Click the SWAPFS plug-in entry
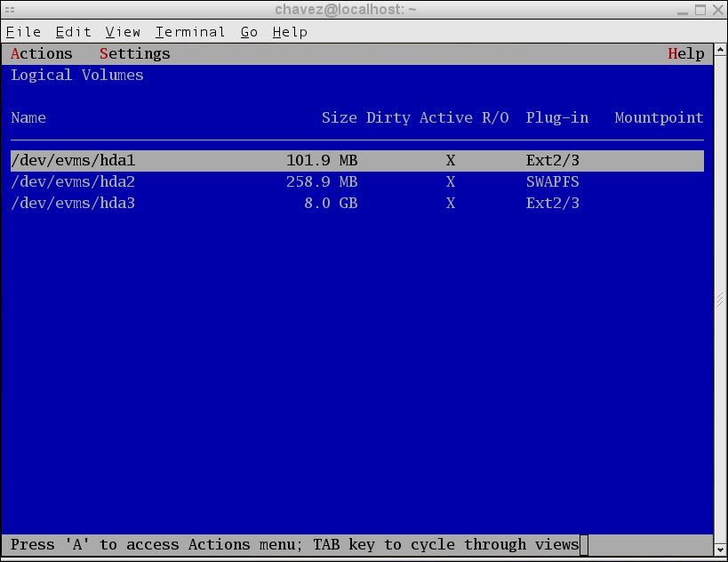Screen dimensions: 728x562 552,182
